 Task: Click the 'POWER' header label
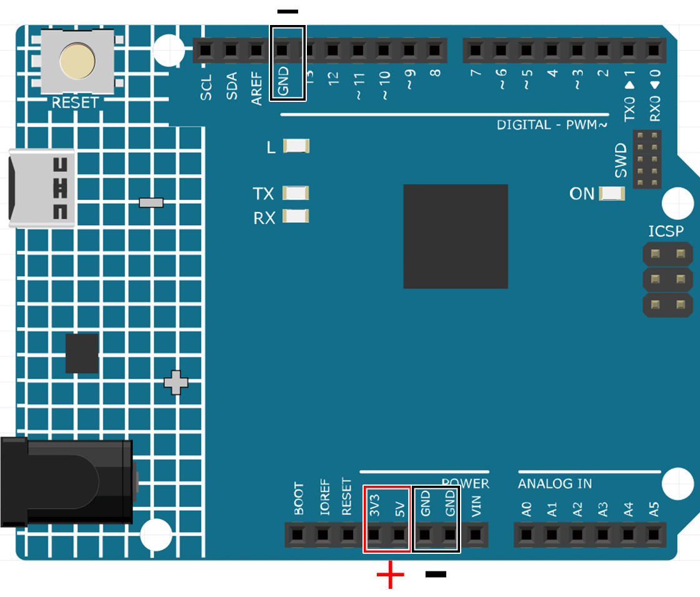click(466, 484)
